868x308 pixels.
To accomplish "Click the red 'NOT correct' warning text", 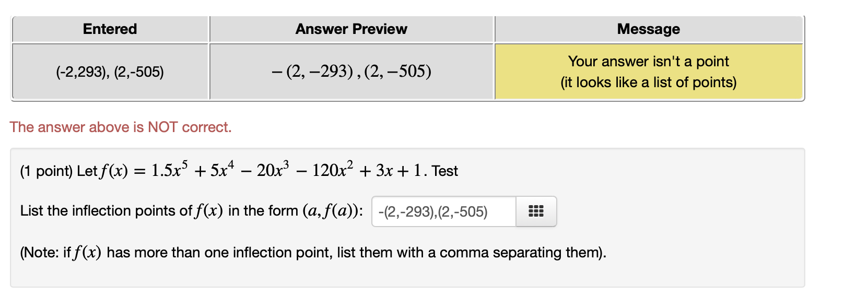I will pyautogui.click(x=120, y=126).
